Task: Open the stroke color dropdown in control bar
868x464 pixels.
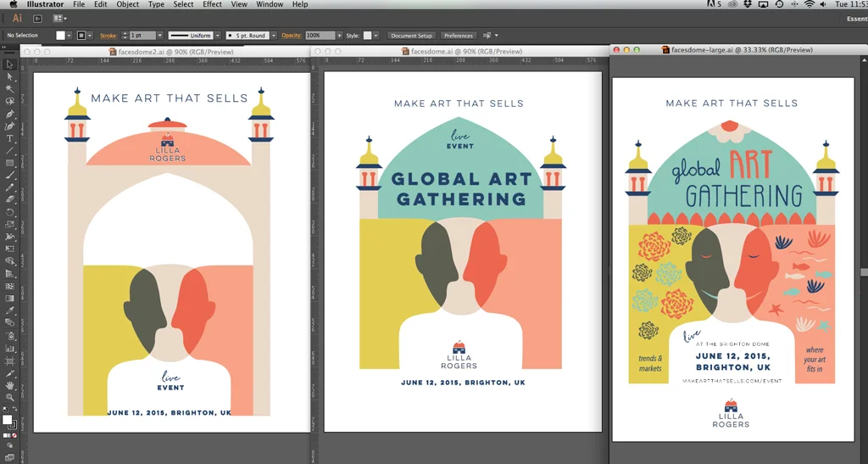Action: [90, 36]
